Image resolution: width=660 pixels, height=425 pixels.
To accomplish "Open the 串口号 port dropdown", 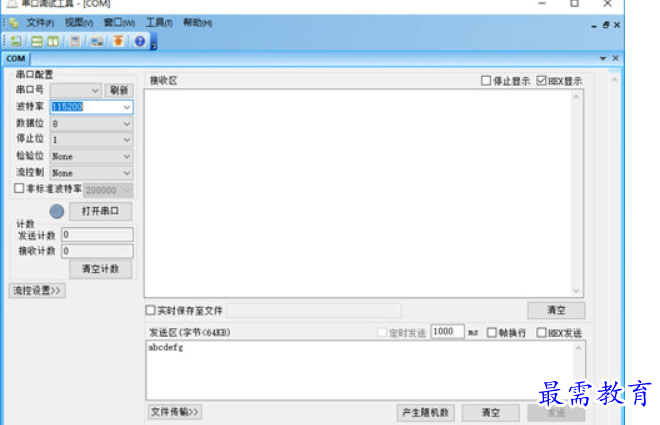I will click(x=95, y=90).
